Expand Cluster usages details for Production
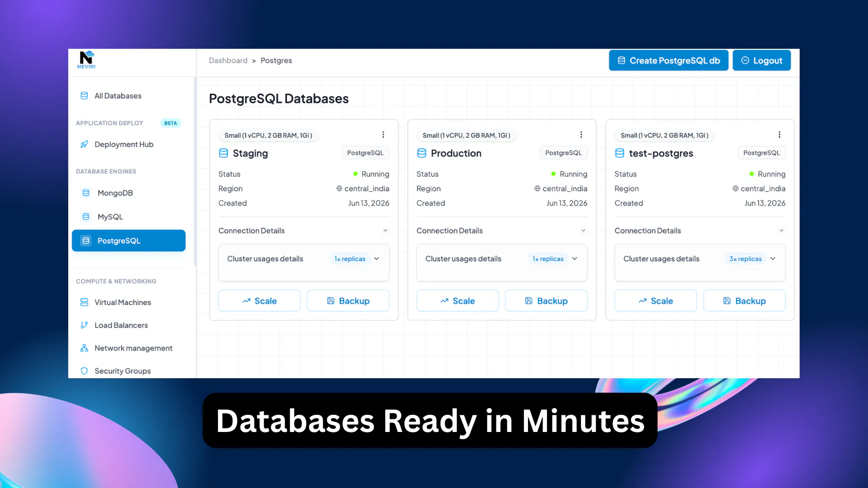 [x=575, y=259]
